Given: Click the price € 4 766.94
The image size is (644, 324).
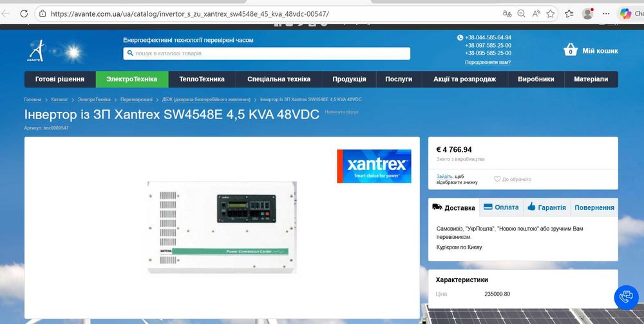Looking at the screenshot, I should coord(454,149).
